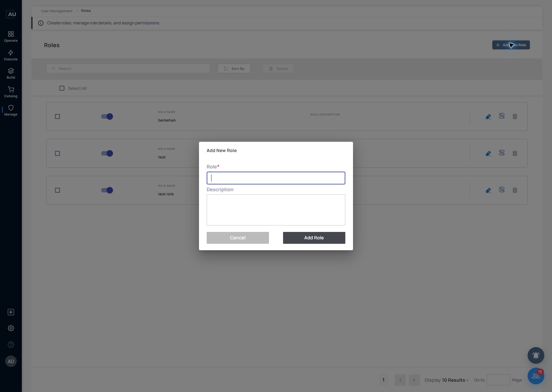Toggle the 'test role' active switch
This screenshot has height=392, width=552.
click(107, 190)
